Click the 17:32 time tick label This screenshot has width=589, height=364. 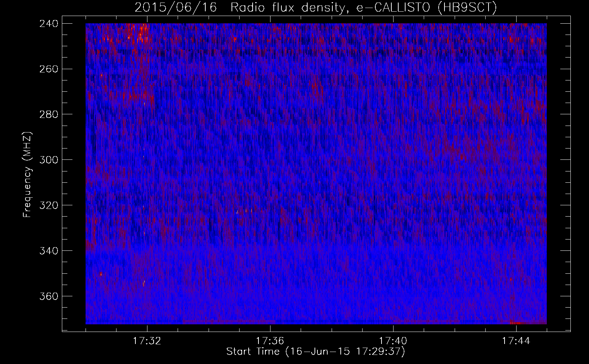point(147,341)
